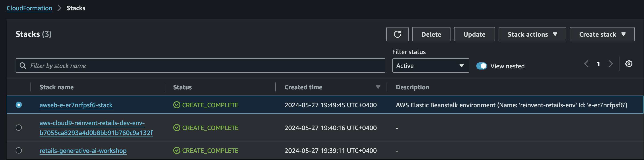
Task: Click the Update button
Action: [x=474, y=34]
